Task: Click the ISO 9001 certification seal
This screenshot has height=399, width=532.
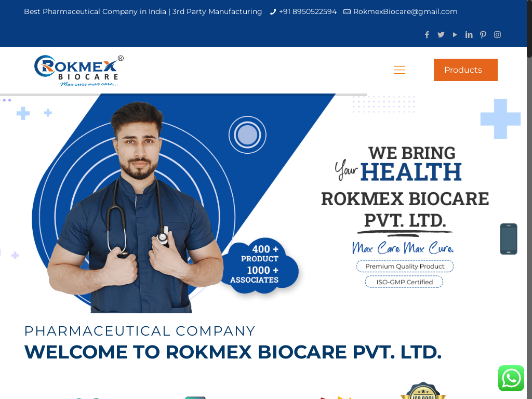Action: [x=423, y=391]
